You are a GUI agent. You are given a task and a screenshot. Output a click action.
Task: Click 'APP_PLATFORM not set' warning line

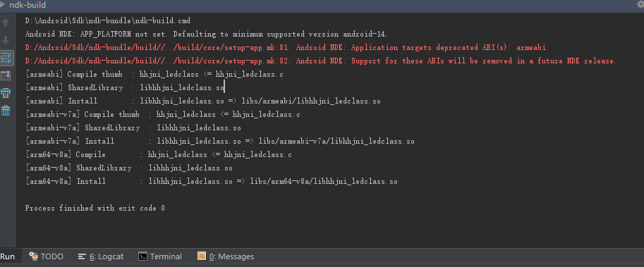(x=206, y=34)
